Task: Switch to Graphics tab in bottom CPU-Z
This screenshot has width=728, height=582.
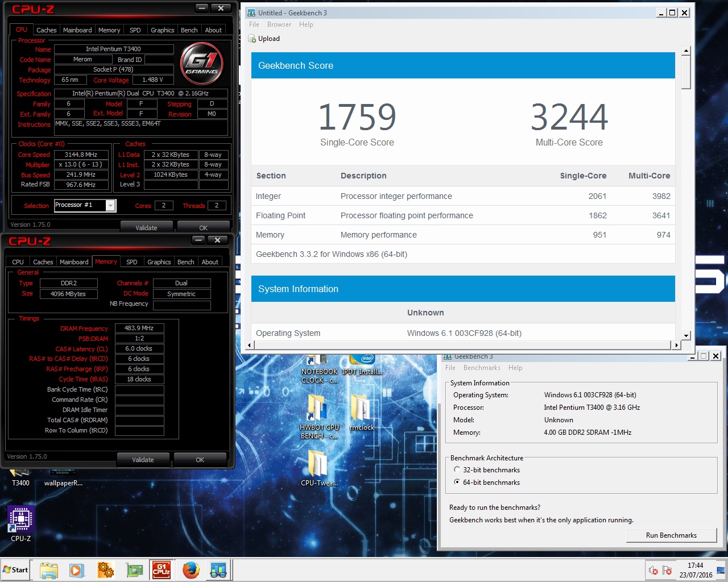Action: tap(159, 262)
